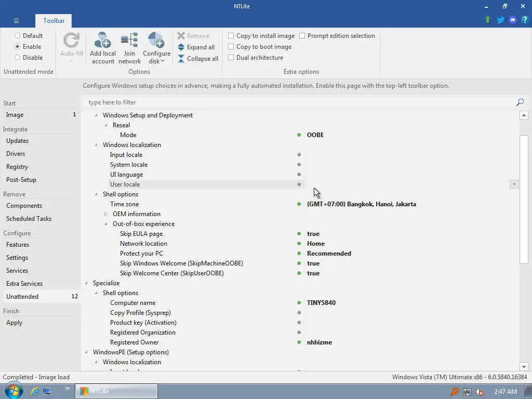The height and width of the screenshot is (399, 532).
Task: Collapse the Reseal node
Action: 106,125
